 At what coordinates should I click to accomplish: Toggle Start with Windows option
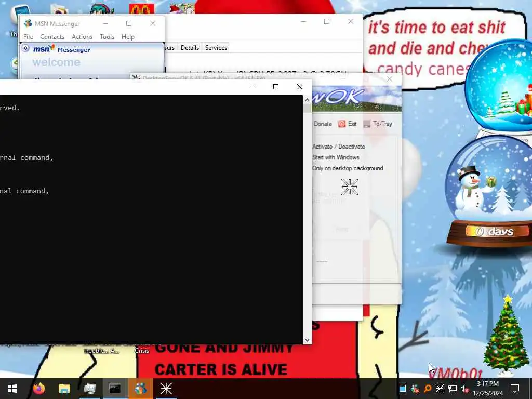click(336, 157)
